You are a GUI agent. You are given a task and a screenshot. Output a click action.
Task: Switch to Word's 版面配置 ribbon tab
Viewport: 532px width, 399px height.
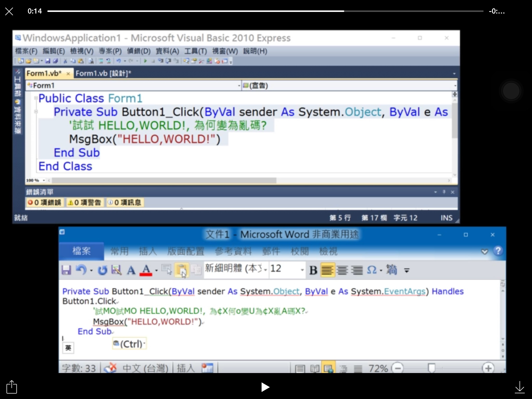[x=186, y=251]
